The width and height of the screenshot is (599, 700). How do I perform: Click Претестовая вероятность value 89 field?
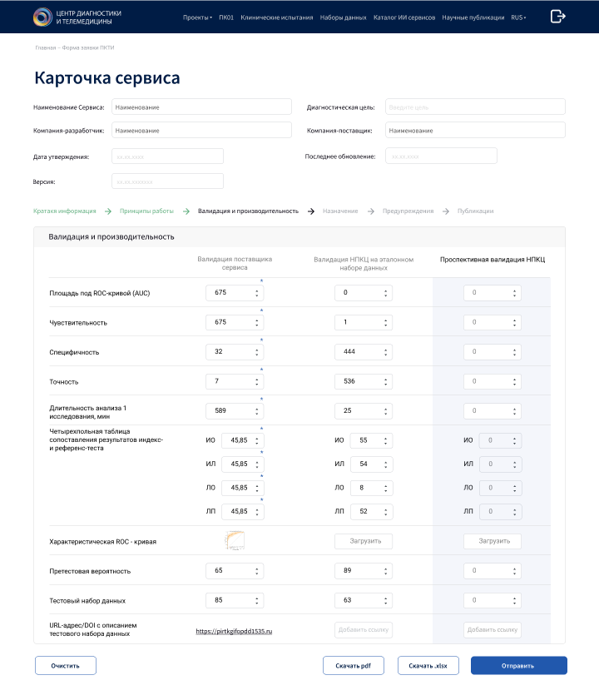click(x=364, y=571)
